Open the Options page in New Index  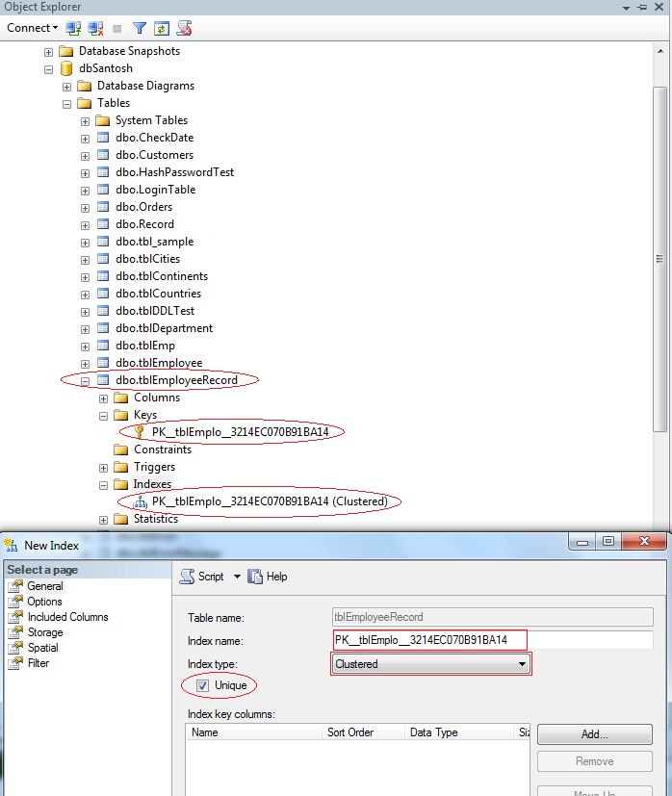44,601
